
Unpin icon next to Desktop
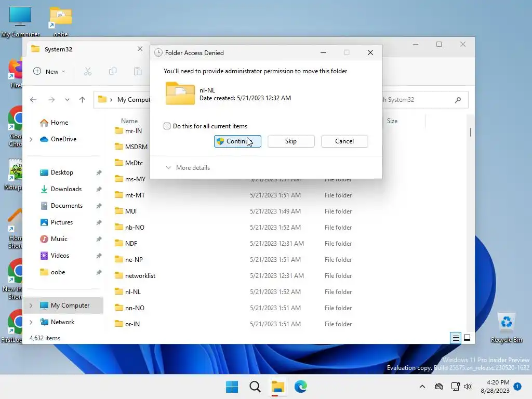point(99,172)
